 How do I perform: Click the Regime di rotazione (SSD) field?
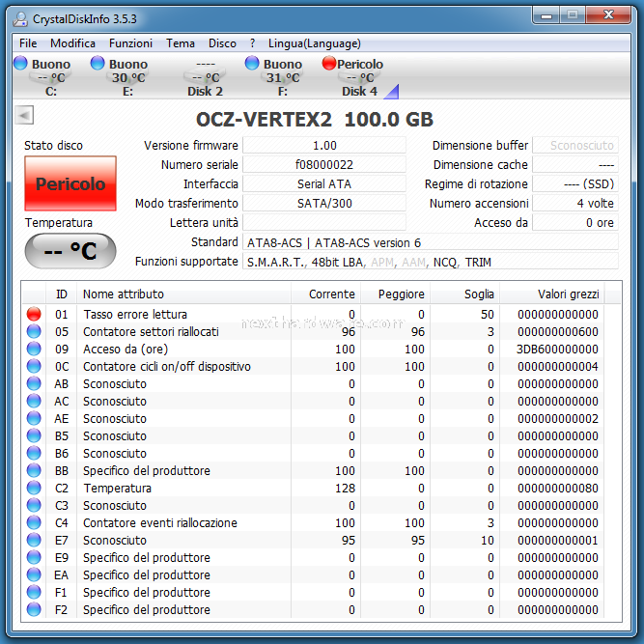575,184
